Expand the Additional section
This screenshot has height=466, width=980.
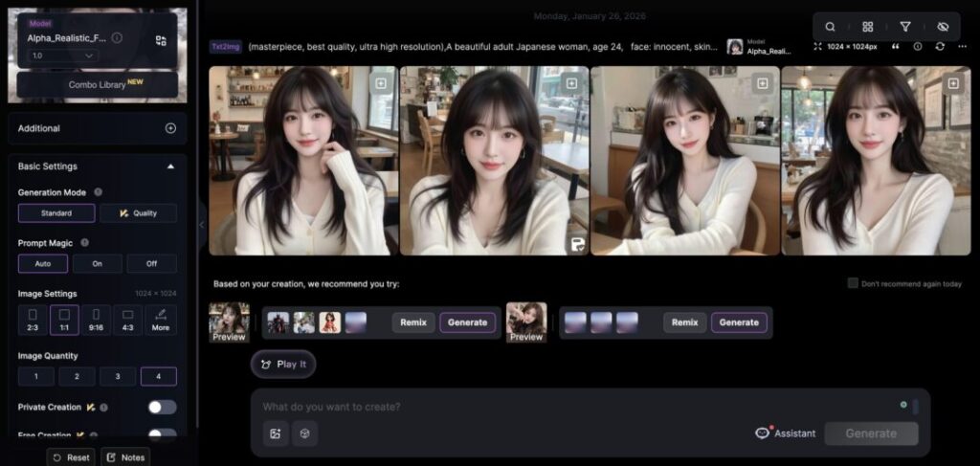170,128
